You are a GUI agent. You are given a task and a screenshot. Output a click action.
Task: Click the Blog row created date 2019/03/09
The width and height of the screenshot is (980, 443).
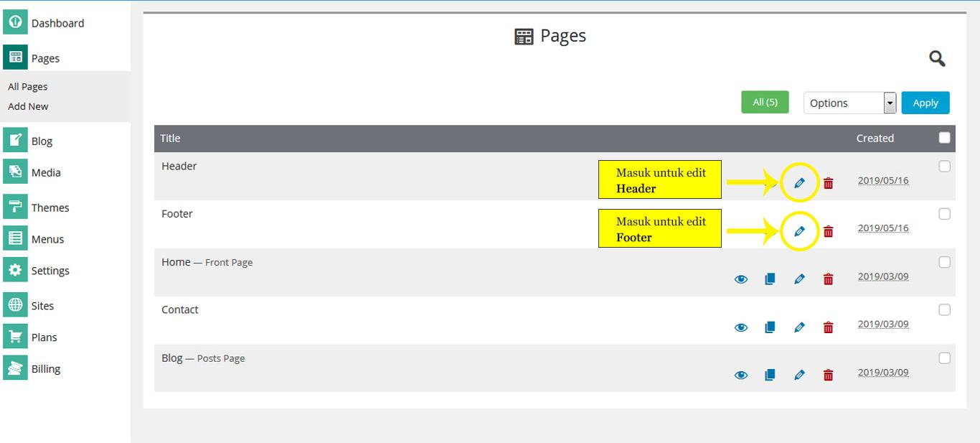pos(883,372)
